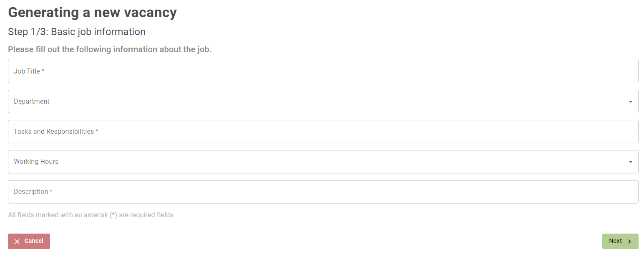
Task: Focus the Description text field
Action: click(323, 192)
